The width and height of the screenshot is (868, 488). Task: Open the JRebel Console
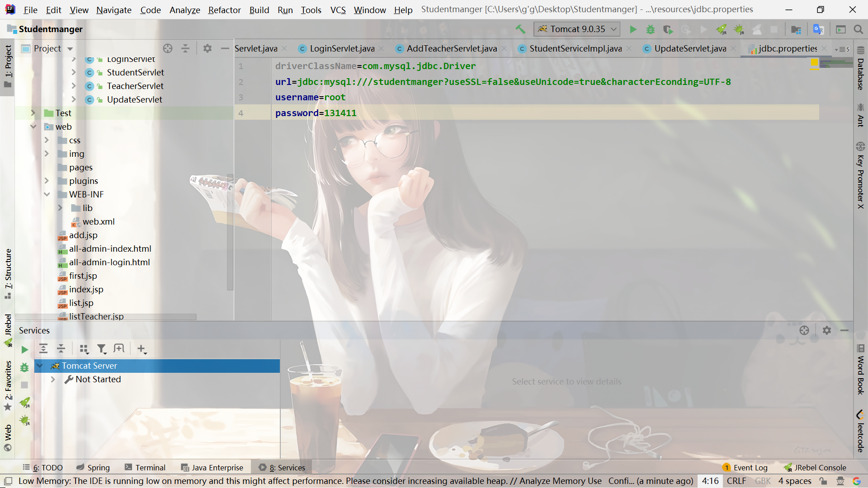(x=815, y=468)
